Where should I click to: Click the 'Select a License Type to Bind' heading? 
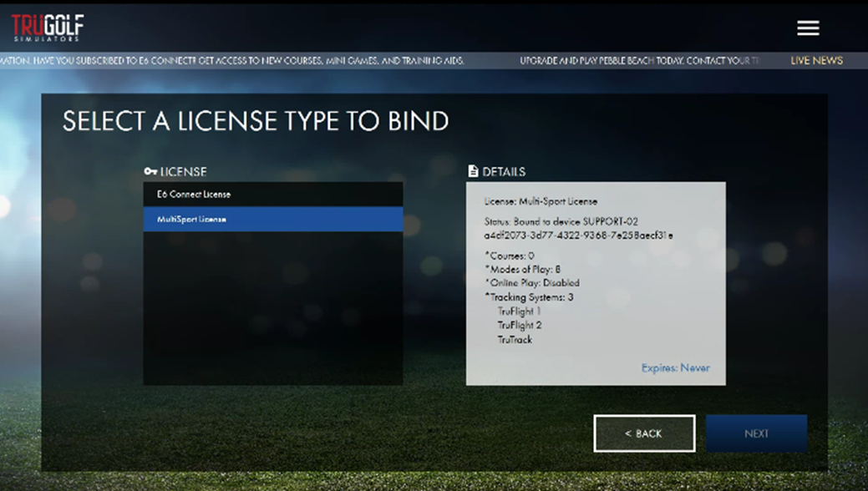click(x=256, y=121)
